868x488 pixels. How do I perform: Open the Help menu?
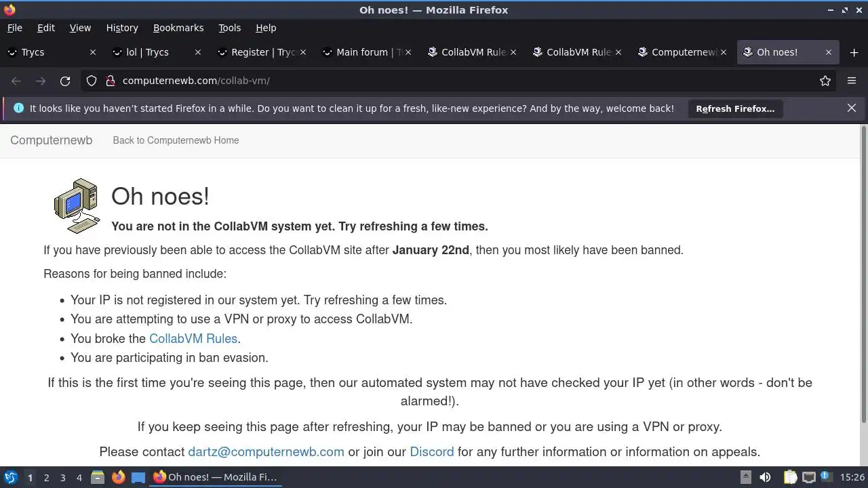pos(266,28)
